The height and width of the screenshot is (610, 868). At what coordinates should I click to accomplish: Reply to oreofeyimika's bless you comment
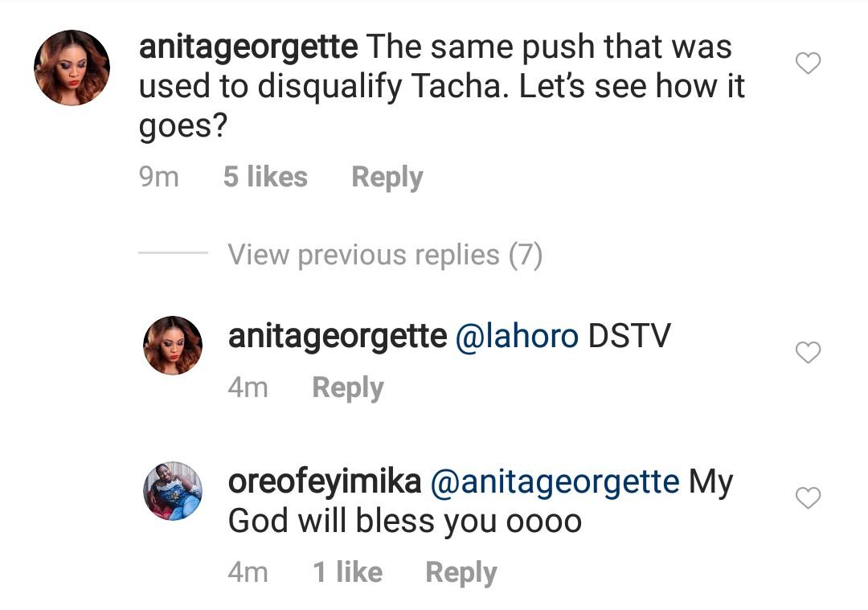coord(461,572)
